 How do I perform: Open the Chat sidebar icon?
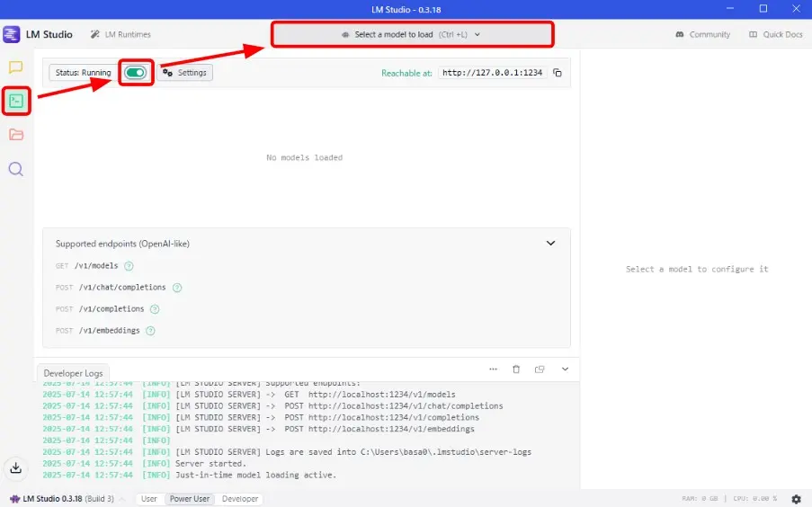[x=15, y=67]
